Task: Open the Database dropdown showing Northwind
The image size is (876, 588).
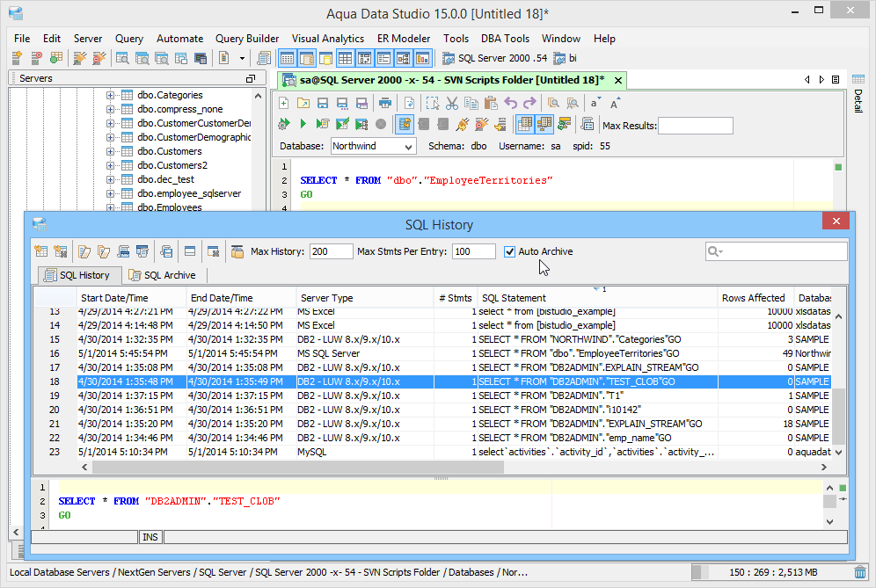Action: coord(373,146)
